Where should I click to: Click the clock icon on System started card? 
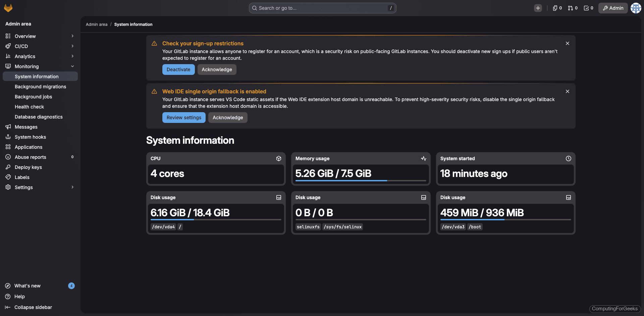point(568,159)
